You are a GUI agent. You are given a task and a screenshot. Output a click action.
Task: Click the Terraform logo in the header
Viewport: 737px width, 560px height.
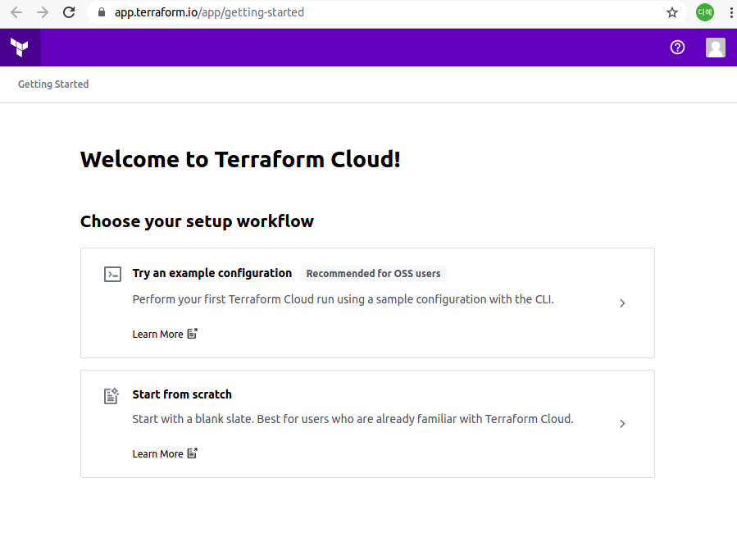click(x=20, y=48)
